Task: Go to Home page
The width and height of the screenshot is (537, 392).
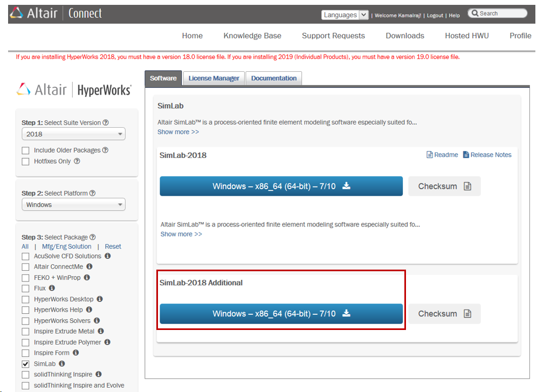Action: click(192, 36)
